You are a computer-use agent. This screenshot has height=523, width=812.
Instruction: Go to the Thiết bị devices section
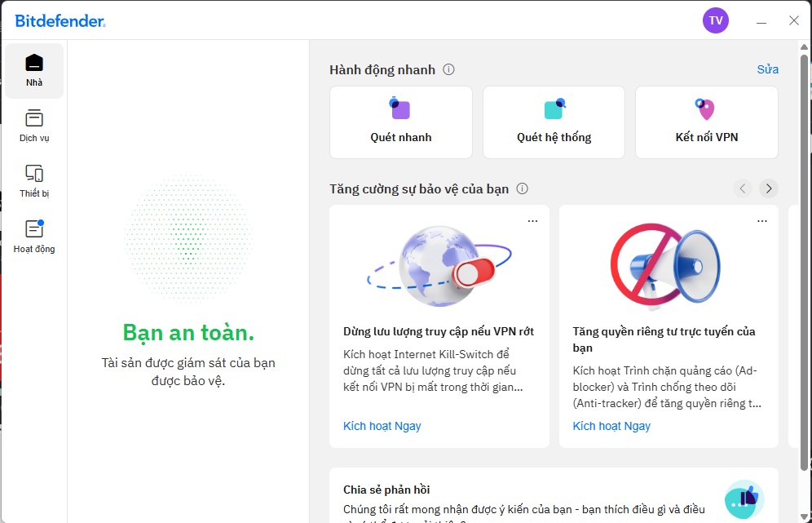point(34,181)
